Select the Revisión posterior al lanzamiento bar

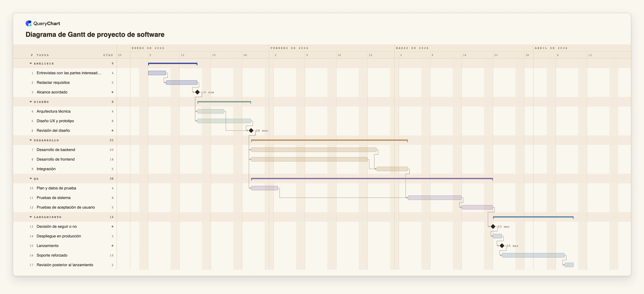coord(569,265)
